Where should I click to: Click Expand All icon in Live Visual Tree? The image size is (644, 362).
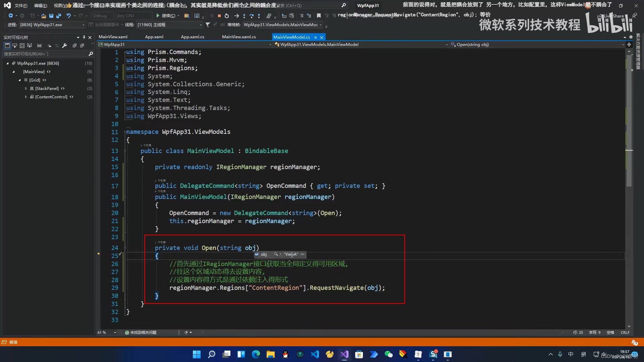(x=74, y=45)
